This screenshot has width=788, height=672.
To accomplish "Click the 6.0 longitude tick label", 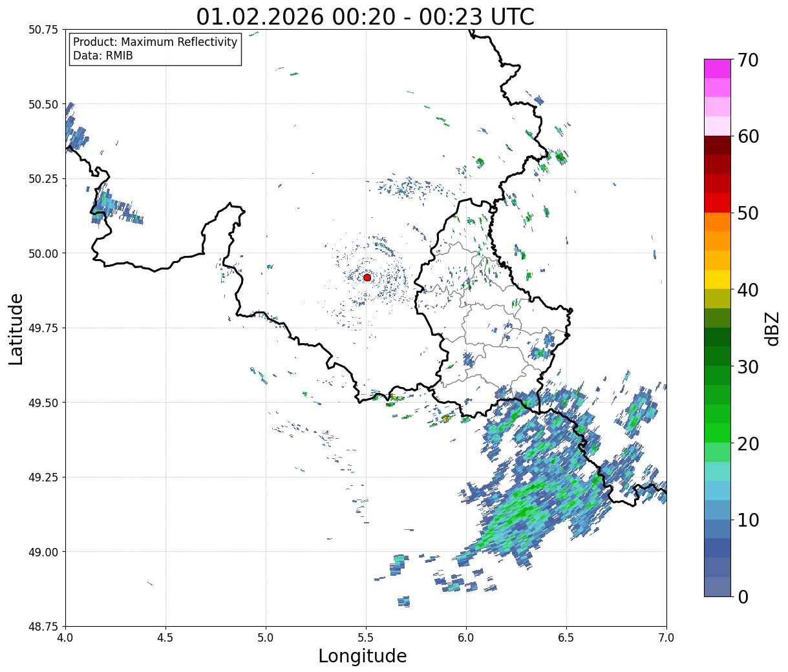I will [466, 638].
